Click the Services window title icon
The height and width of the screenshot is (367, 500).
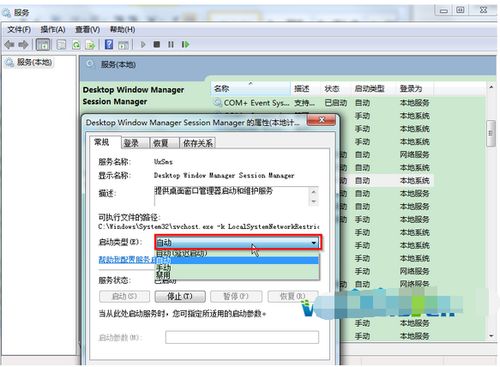(x=7, y=13)
